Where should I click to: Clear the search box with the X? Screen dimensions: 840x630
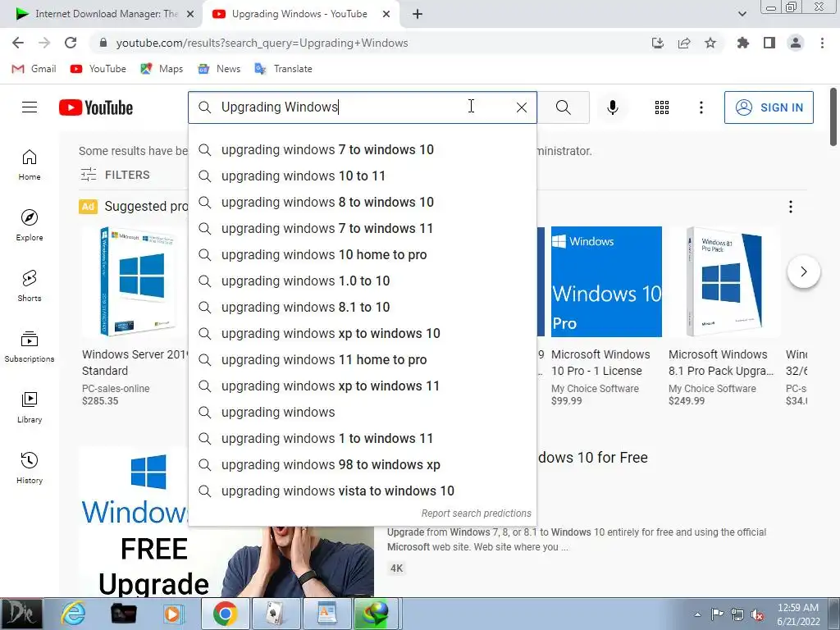(521, 107)
